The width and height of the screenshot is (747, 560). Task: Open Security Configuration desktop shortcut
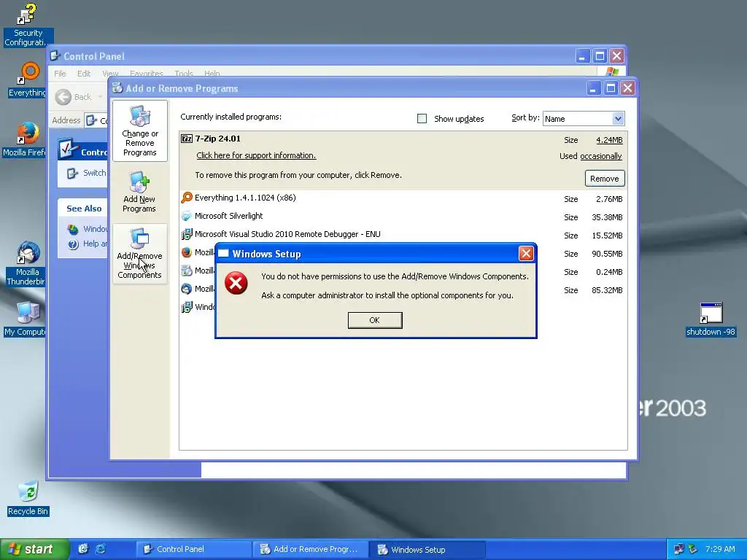[x=28, y=25]
